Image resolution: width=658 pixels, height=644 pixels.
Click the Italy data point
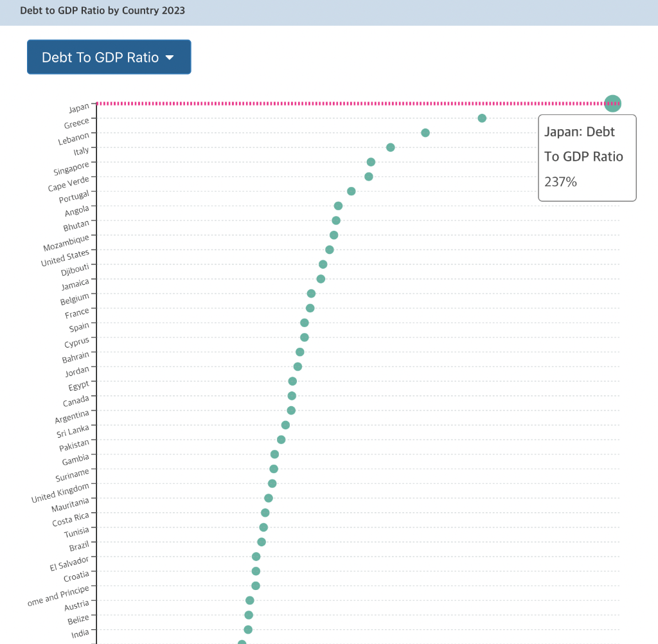click(390, 147)
